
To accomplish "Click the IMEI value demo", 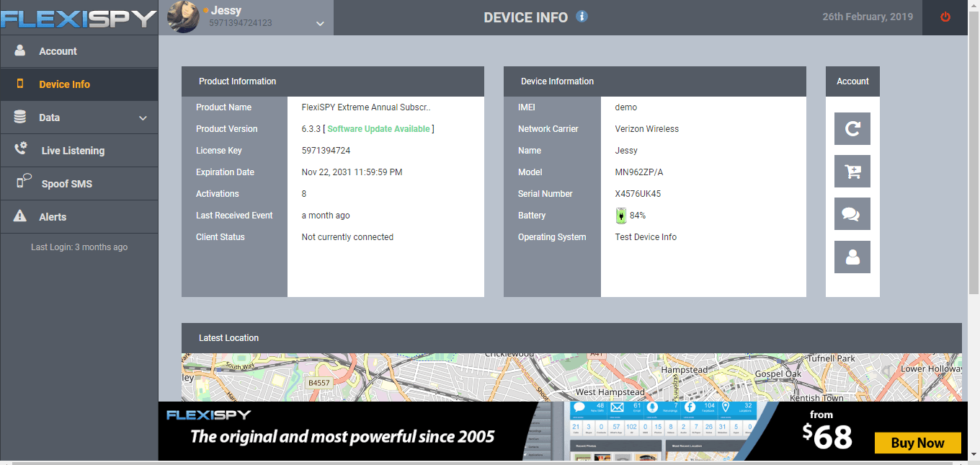I will click(x=626, y=107).
